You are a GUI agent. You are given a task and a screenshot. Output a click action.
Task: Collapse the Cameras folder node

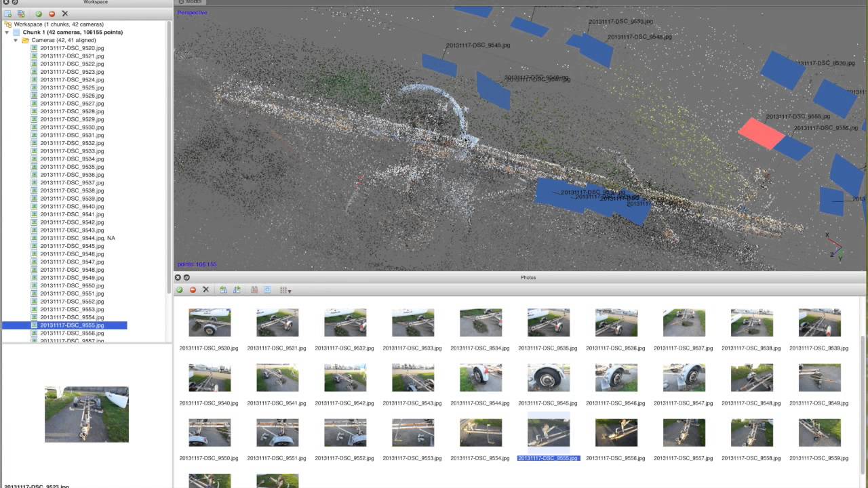[16, 40]
